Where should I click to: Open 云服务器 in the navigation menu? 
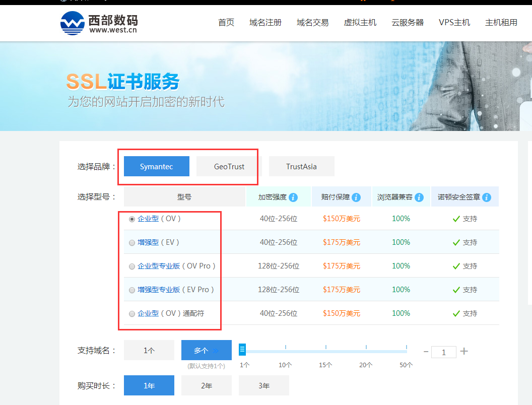[408, 23]
